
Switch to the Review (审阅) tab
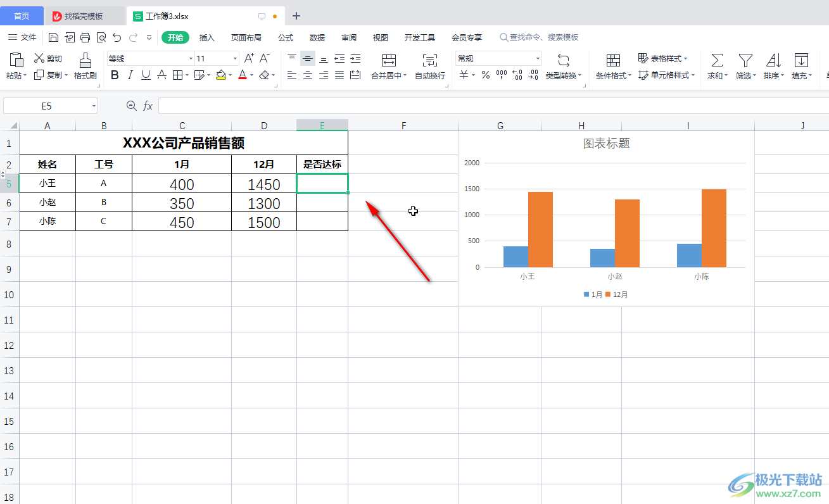349,37
